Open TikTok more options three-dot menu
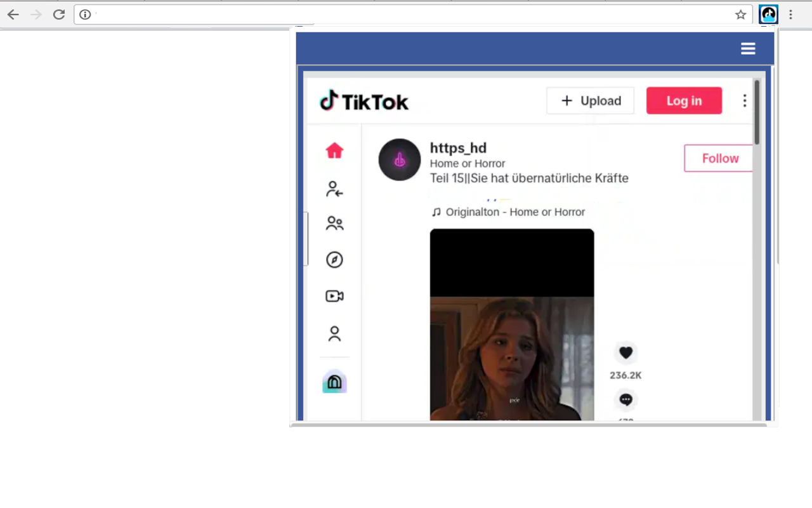 pyautogui.click(x=745, y=101)
